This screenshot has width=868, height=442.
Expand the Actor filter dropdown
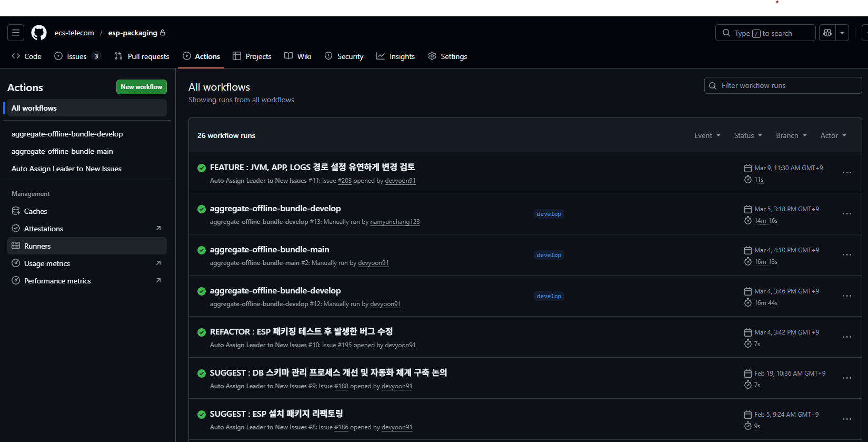pos(833,135)
